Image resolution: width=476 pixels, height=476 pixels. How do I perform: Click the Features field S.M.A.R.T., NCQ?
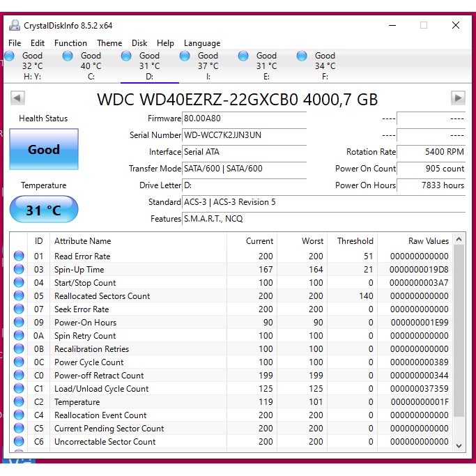coord(323,219)
